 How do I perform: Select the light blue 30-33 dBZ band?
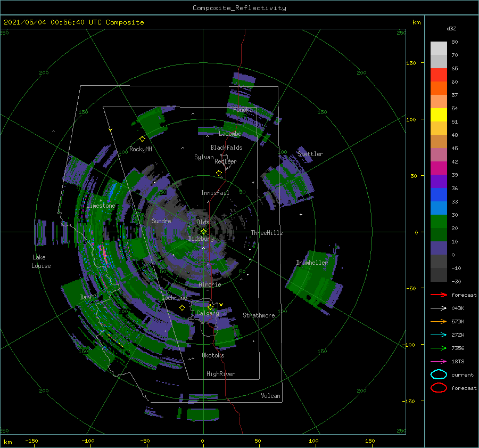point(439,208)
